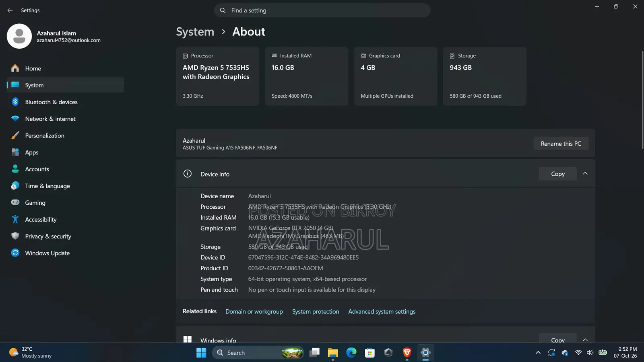
Task: Click the taskbar Search box
Action: [258, 353]
